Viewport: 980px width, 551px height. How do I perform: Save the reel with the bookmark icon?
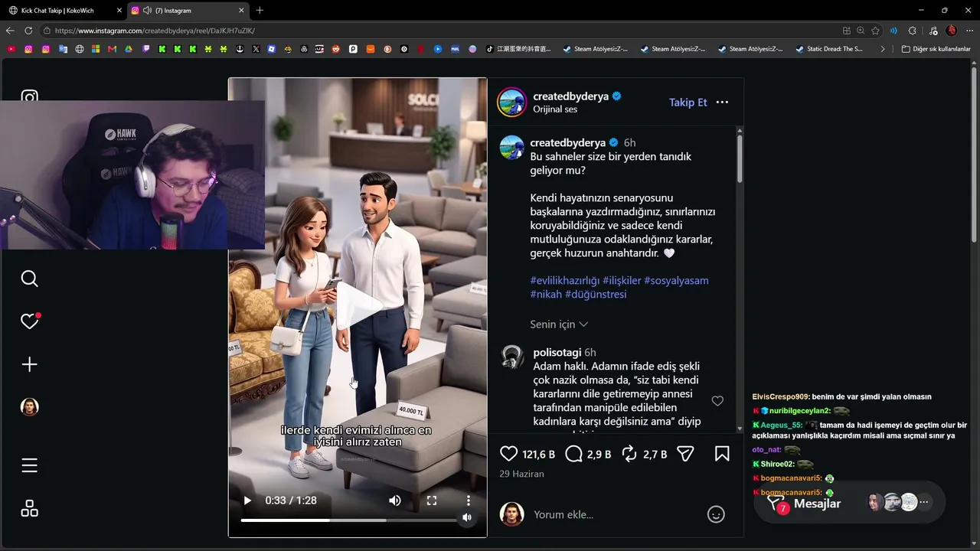click(722, 454)
